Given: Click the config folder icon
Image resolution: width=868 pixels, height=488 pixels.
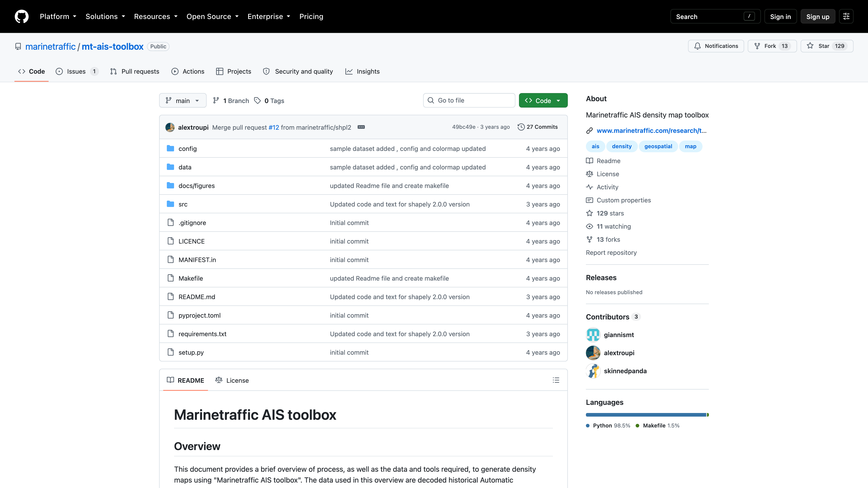Looking at the screenshot, I should click(170, 148).
